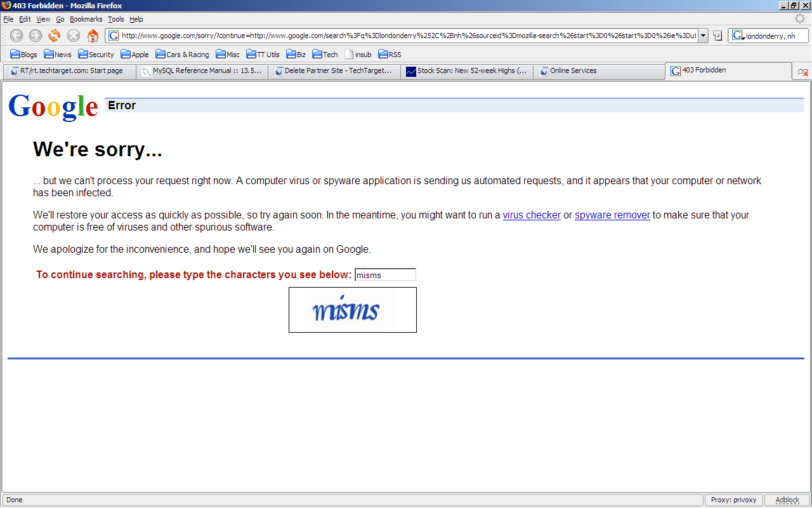Click the Google logo on the error page
Image resolution: width=812 pixels, height=508 pixels.
tap(53, 107)
